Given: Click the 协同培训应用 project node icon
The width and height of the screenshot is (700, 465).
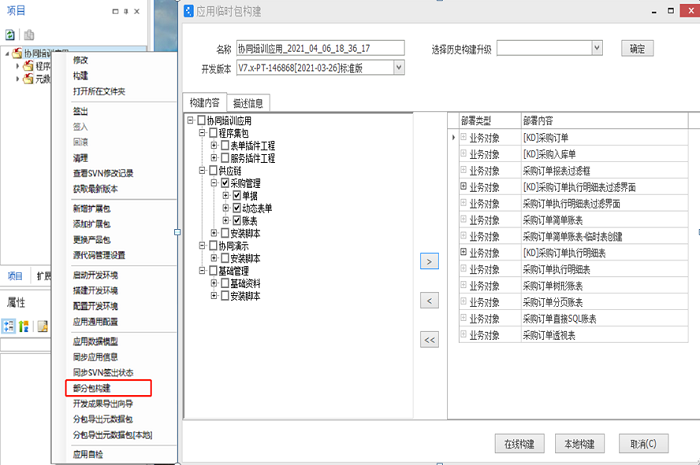Looking at the screenshot, I should (x=18, y=53).
